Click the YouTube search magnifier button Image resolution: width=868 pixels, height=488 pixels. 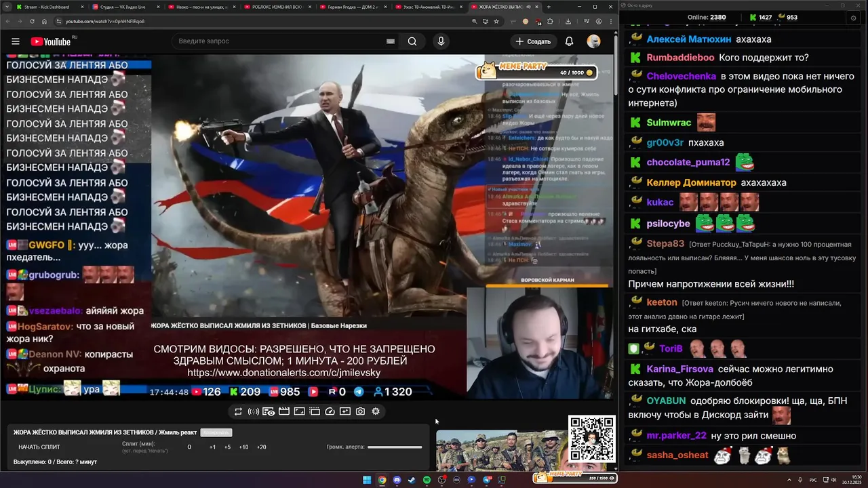pos(412,41)
